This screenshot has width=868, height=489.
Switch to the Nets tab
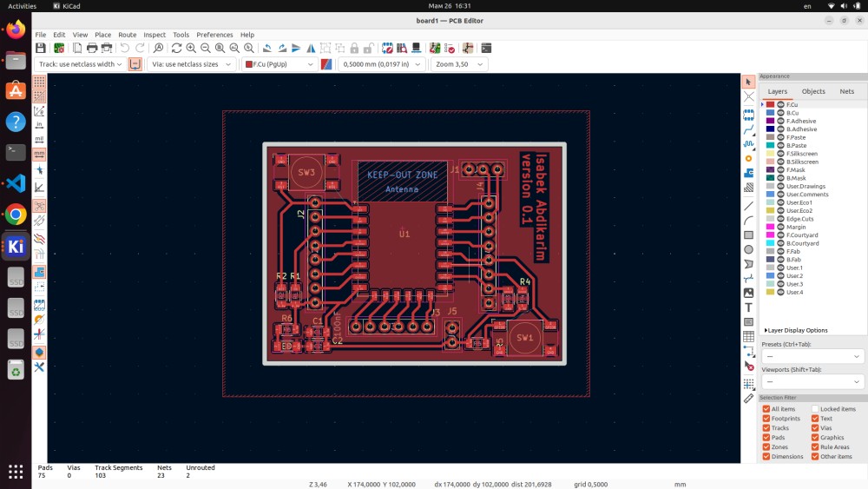pos(846,91)
